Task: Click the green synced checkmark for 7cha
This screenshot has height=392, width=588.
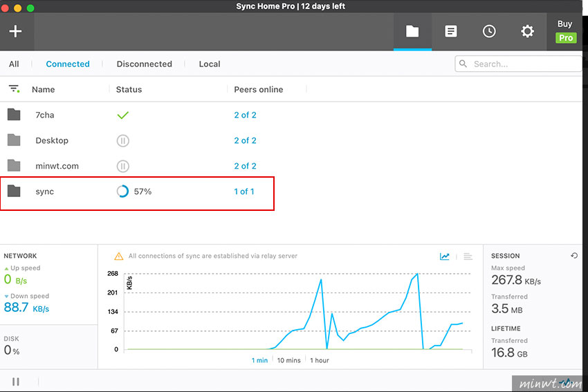Action: (122, 115)
